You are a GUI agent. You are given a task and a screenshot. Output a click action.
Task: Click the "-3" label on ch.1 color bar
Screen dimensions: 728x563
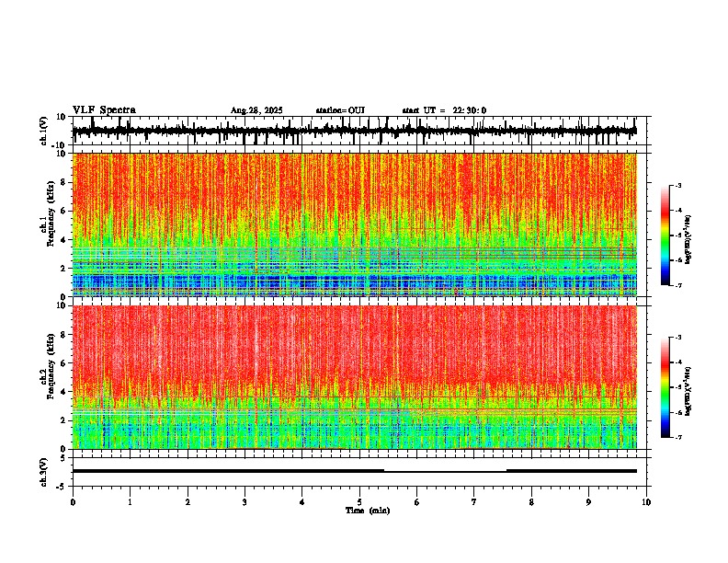[678, 185]
